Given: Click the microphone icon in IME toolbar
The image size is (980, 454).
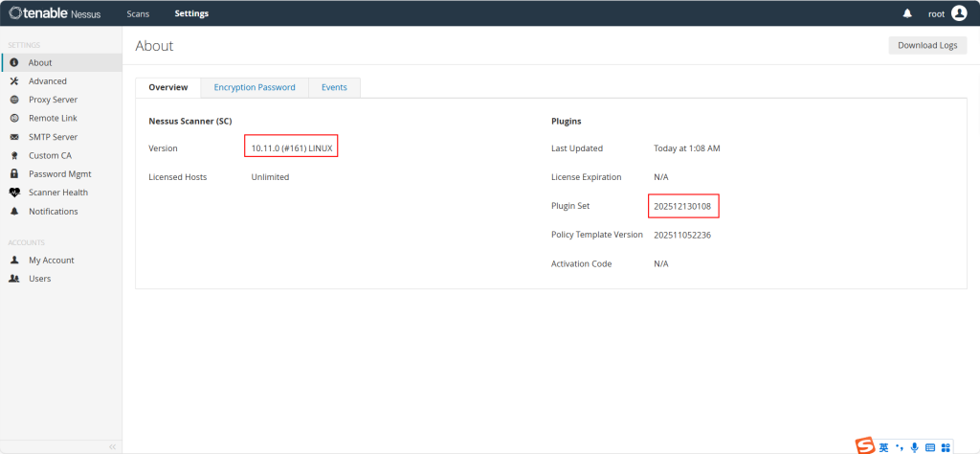Looking at the screenshot, I should 915,446.
